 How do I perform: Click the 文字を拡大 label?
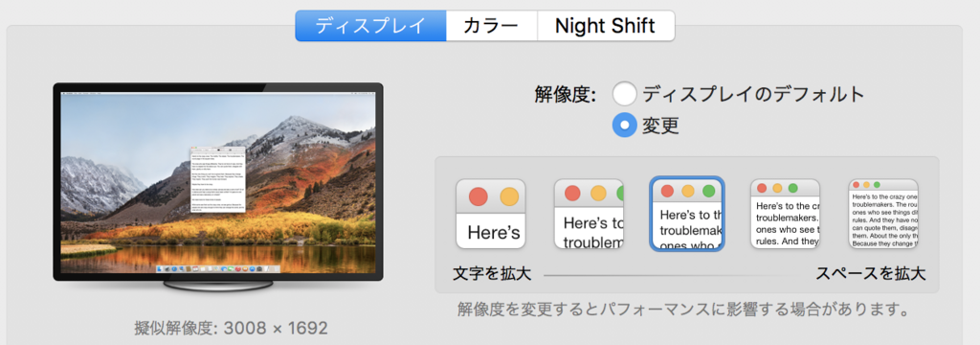click(492, 274)
